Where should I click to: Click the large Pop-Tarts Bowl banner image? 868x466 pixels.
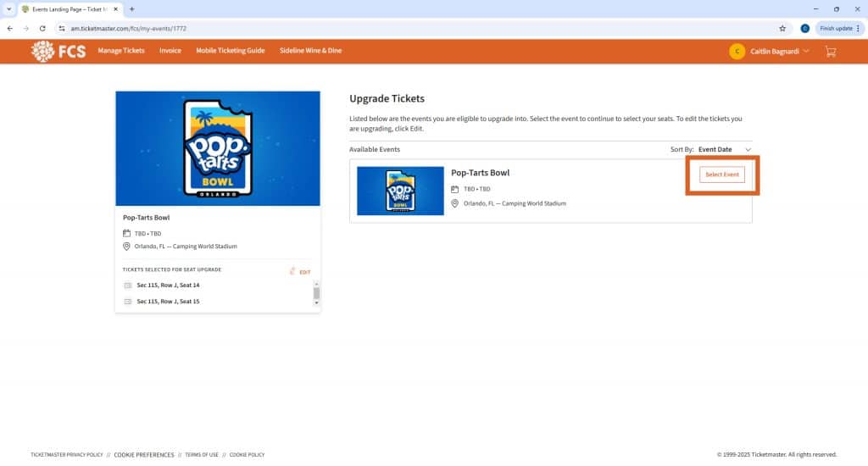(218, 148)
